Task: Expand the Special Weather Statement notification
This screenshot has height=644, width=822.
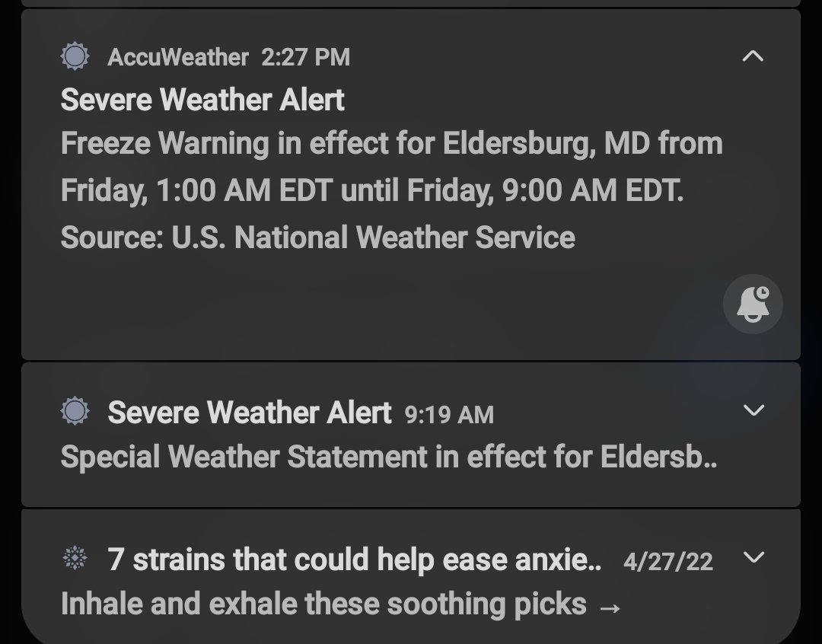Action: click(753, 410)
